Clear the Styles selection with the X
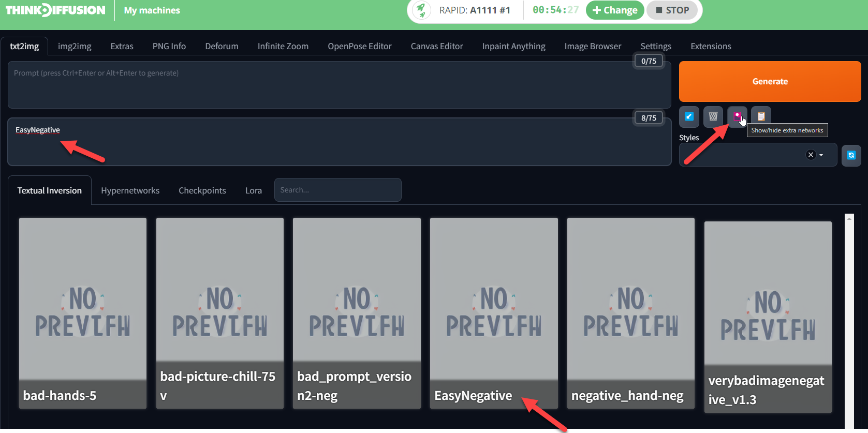Screen dimensions: 868x433 click(811, 155)
